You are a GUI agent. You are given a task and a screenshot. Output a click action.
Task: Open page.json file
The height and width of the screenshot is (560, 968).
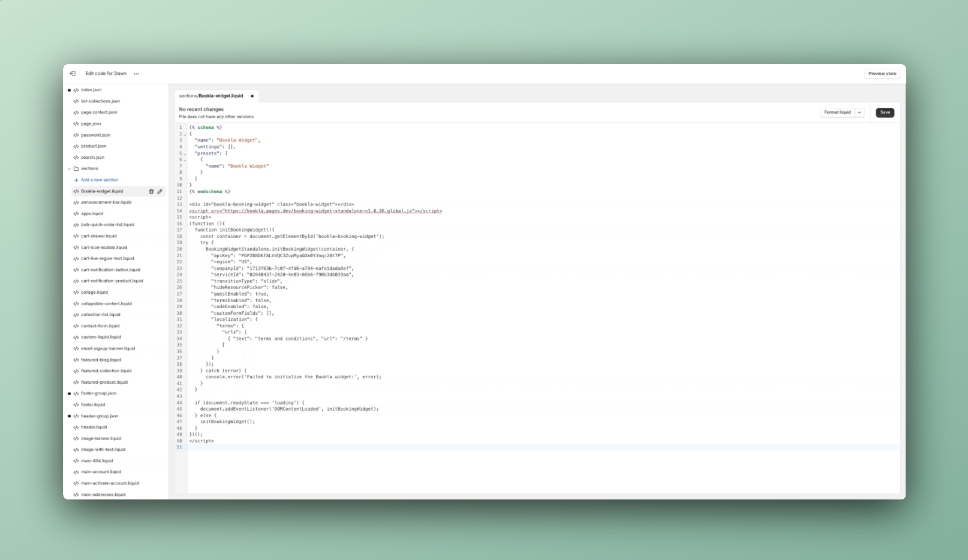91,124
